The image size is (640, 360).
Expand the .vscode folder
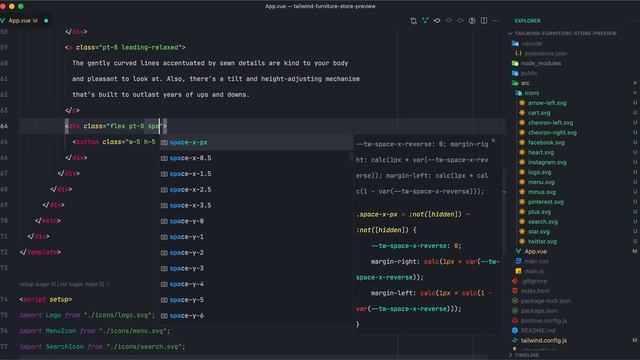pos(531,43)
